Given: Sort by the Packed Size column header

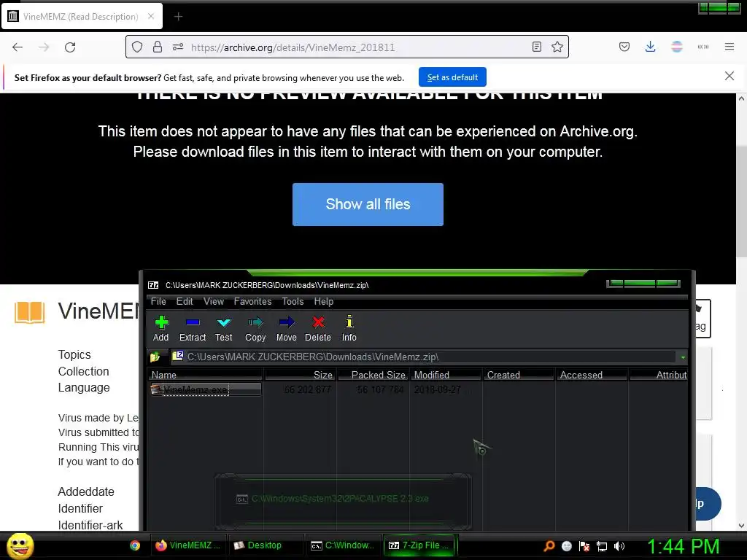Looking at the screenshot, I should [x=373, y=375].
